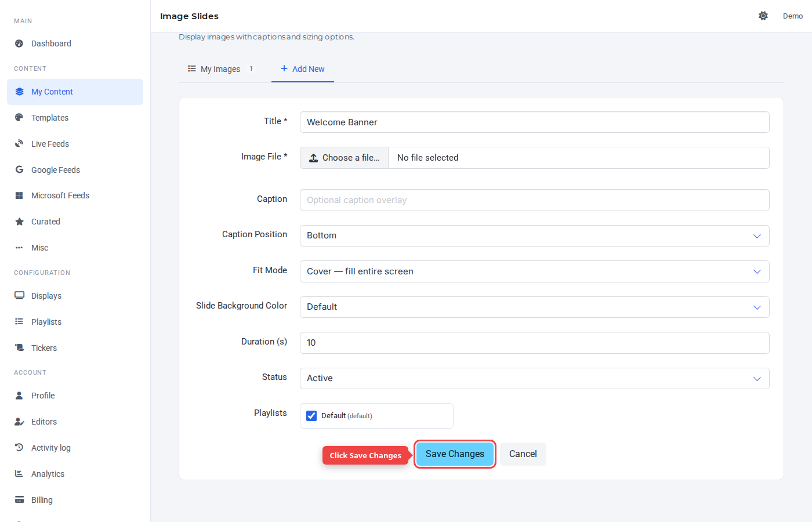The image size is (812, 522).
Task: Click the Default (default) playlist label
Action: (347, 416)
